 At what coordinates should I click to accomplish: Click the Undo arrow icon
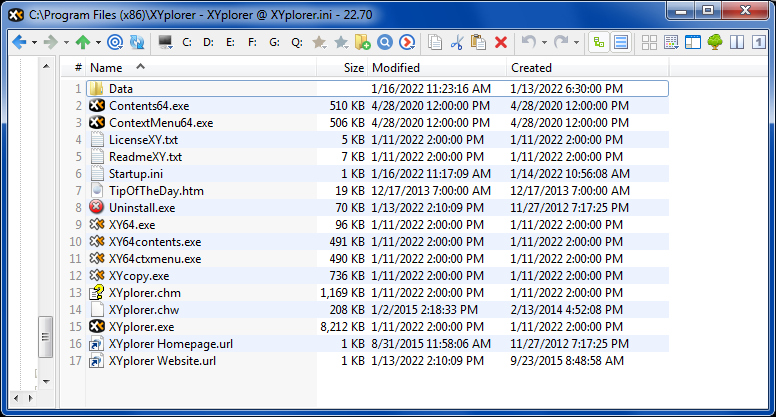point(529,43)
